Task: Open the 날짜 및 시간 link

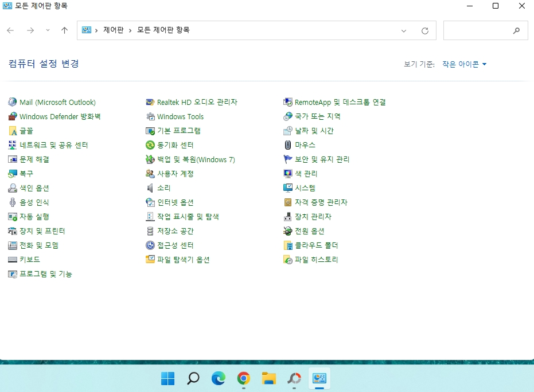Action: click(x=314, y=131)
